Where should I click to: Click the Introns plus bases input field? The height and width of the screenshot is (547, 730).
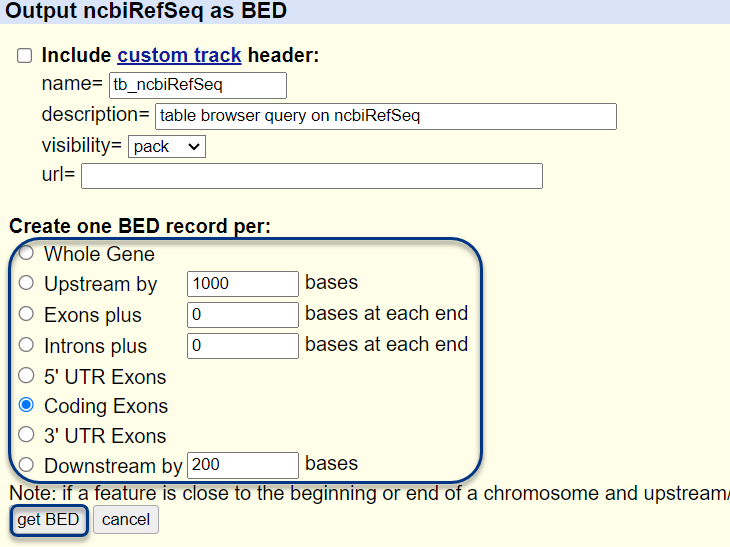coord(242,346)
